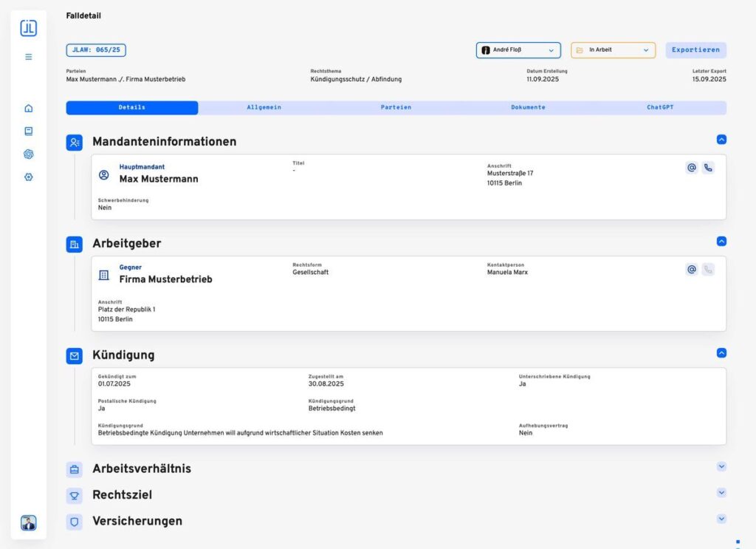The width and height of the screenshot is (756, 549).
Task: Switch to the Dokumente tab
Action: tap(528, 108)
